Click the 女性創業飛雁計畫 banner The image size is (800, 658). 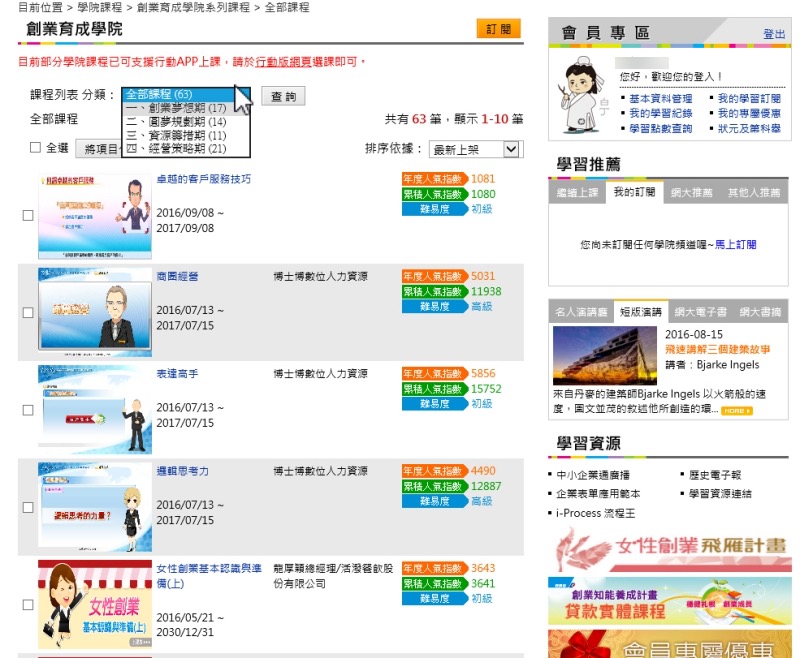tap(669, 548)
